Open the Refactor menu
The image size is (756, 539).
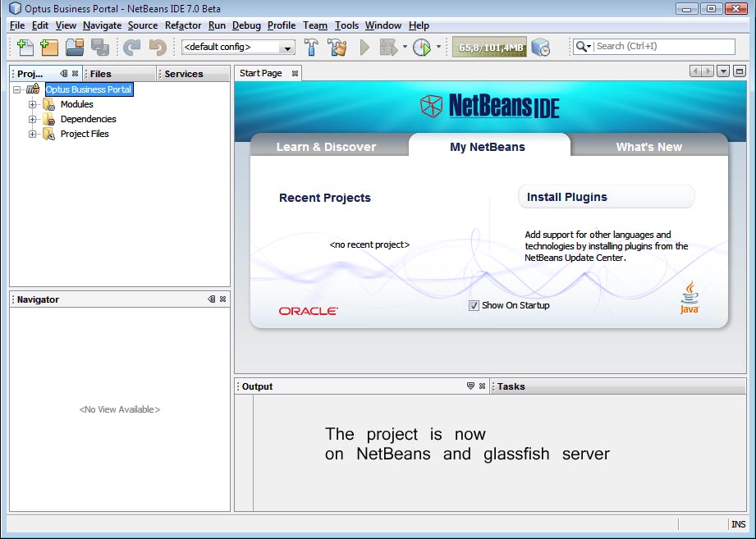coord(182,25)
